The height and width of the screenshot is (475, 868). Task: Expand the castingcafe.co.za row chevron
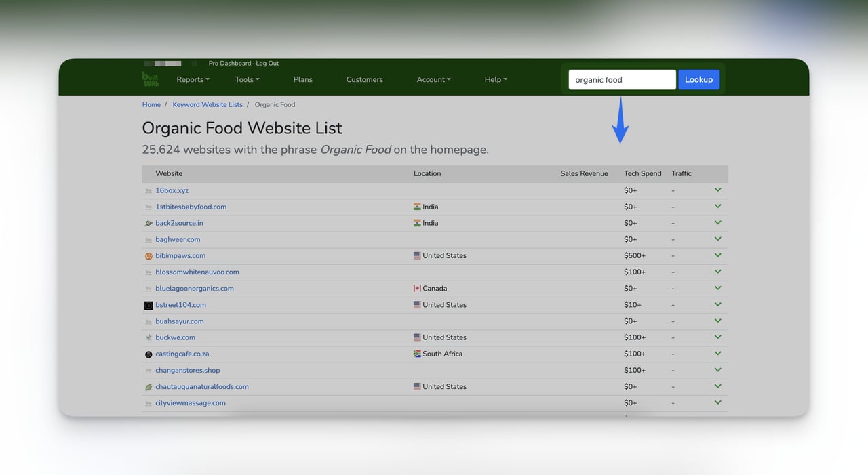pyautogui.click(x=717, y=353)
